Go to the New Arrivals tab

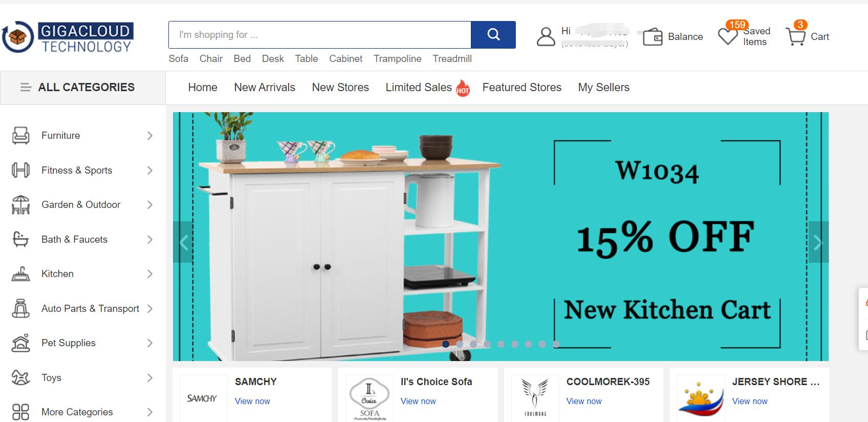(265, 88)
